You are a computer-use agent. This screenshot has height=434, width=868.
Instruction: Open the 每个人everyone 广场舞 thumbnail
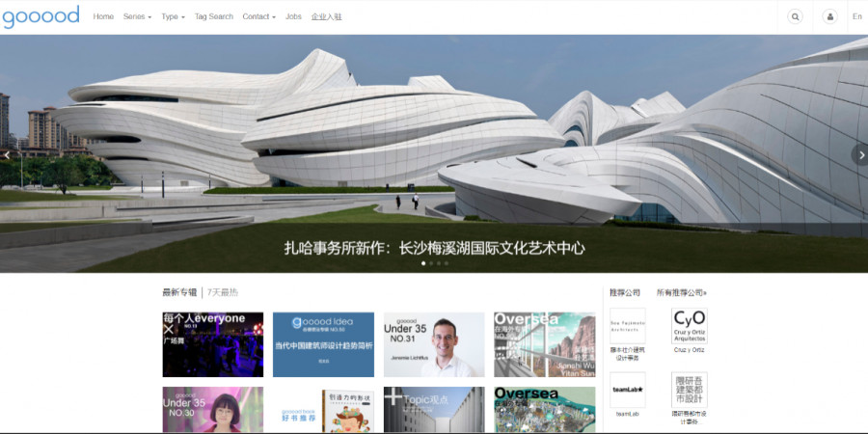(212, 344)
